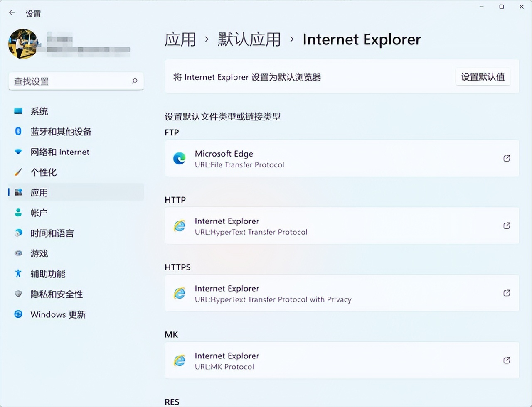This screenshot has height=407, width=532.
Task: Click the back arrow at top left
Action: (12, 12)
